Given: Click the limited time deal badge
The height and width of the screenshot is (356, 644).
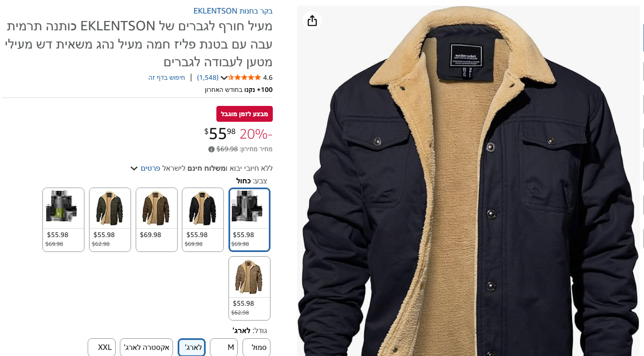Looking at the screenshot, I should (244, 114).
